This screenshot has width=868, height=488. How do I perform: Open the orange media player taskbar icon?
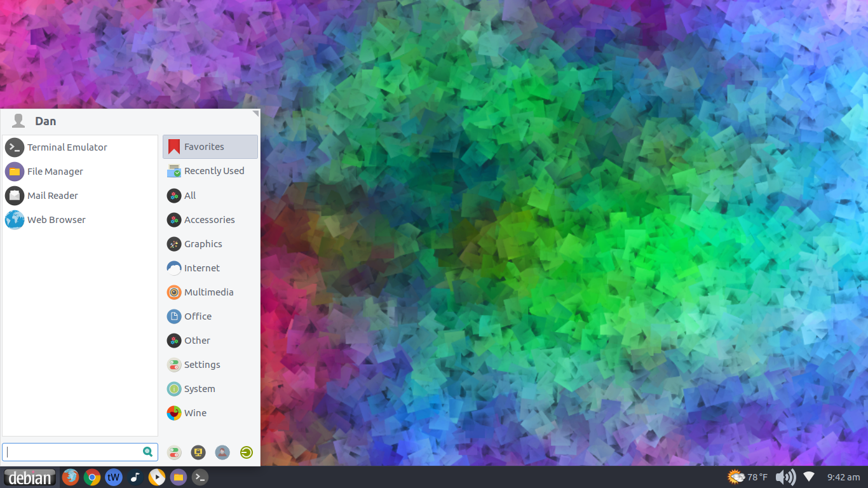click(157, 477)
